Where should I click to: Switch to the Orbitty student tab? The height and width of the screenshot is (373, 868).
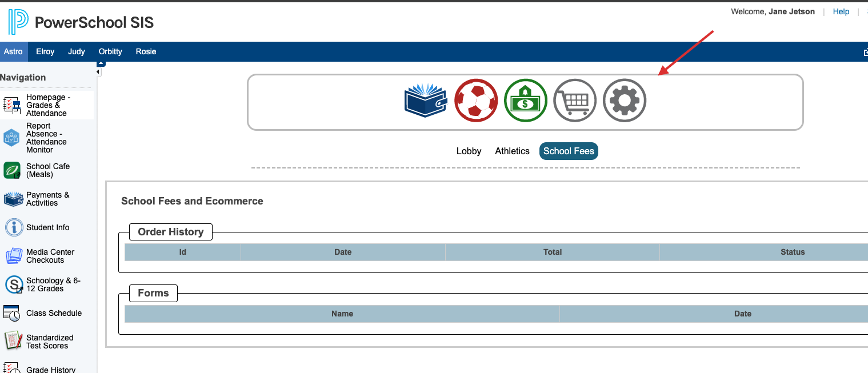(x=110, y=51)
